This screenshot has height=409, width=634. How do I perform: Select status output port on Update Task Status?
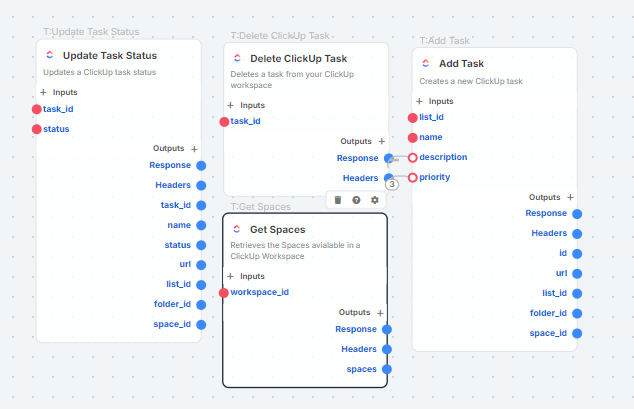coord(201,245)
